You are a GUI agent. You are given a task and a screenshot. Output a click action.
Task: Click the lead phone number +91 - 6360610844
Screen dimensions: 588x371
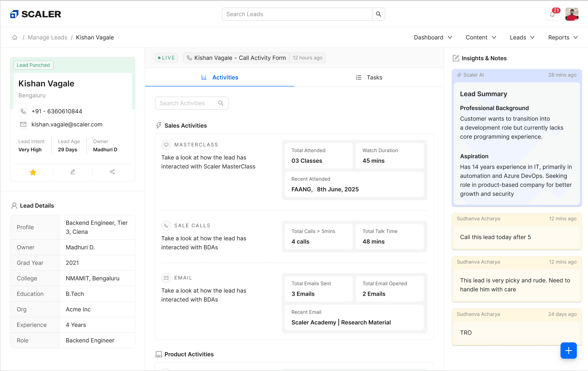click(57, 111)
